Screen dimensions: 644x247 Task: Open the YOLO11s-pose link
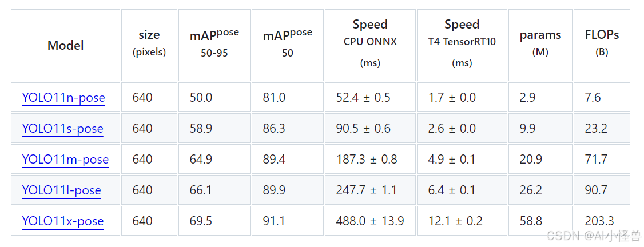point(62,129)
